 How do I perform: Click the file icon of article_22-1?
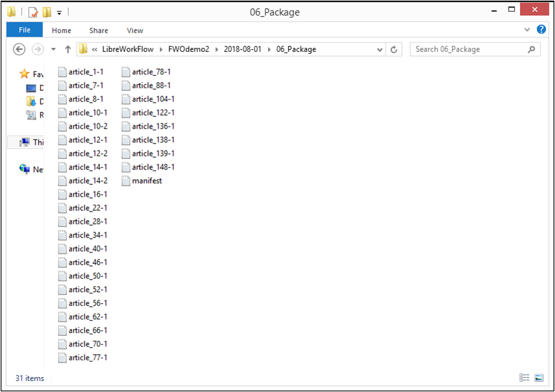click(62, 208)
